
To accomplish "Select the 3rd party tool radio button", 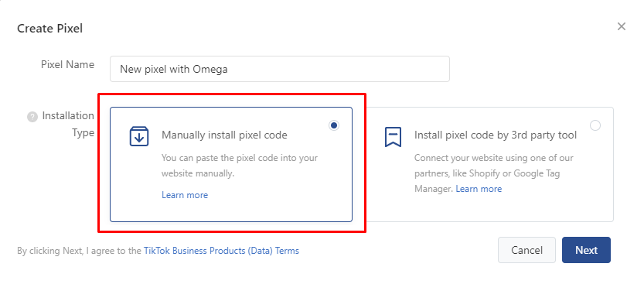I will coord(595,125).
